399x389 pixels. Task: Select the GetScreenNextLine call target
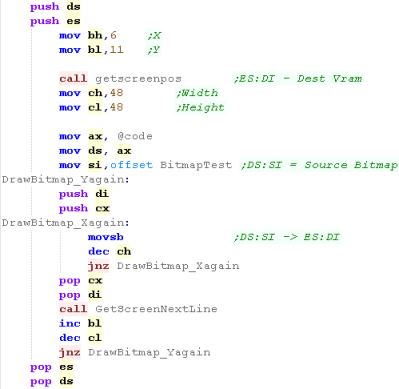(156, 309)
